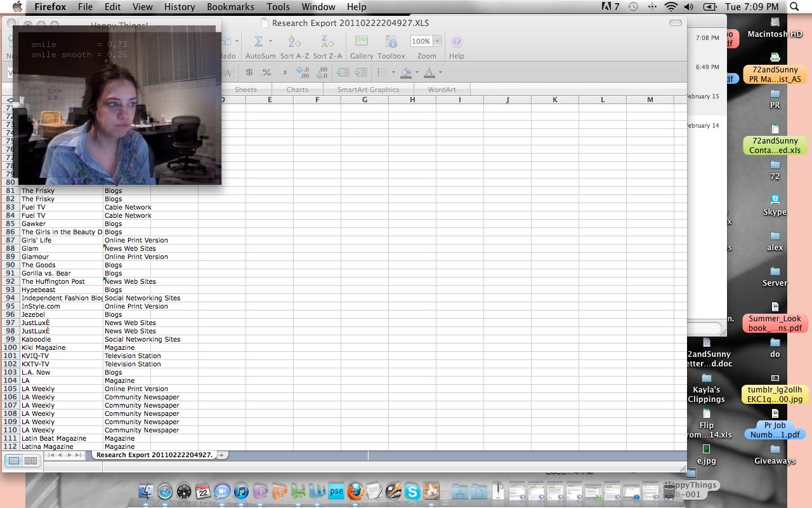Expand the AutoSum dropdown arrow
Viewport: 812px width, 508px height.
(270, 42)
